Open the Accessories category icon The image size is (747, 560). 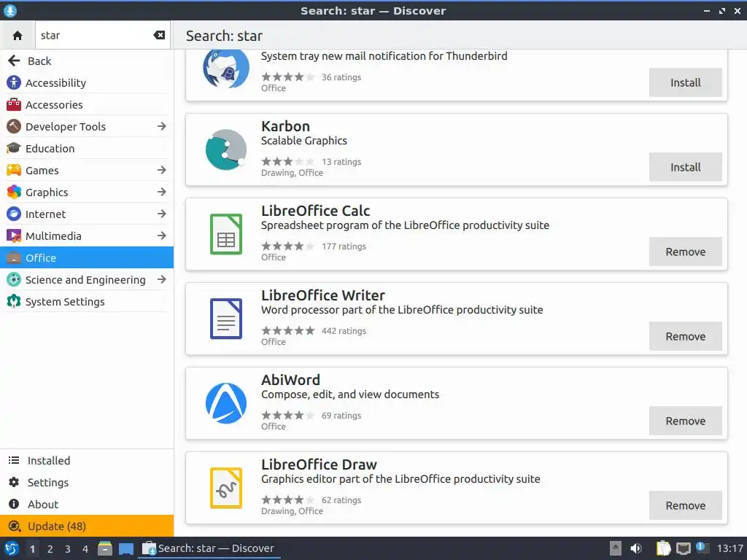14,104
